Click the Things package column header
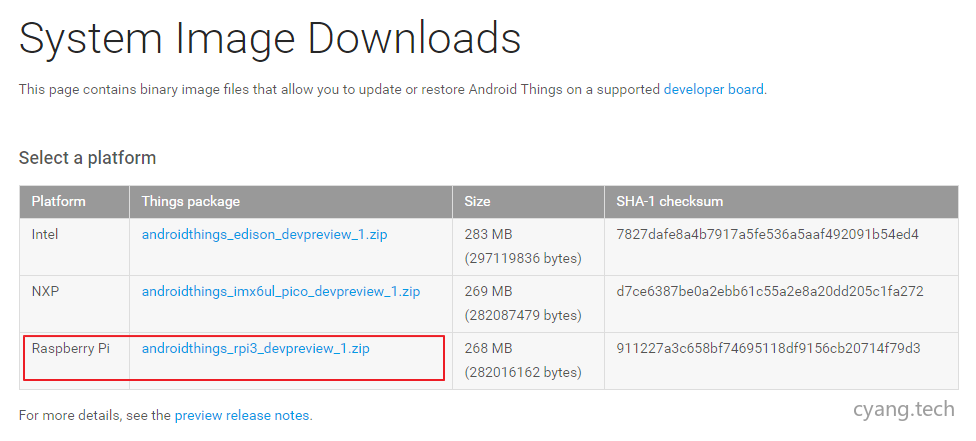 191,201
